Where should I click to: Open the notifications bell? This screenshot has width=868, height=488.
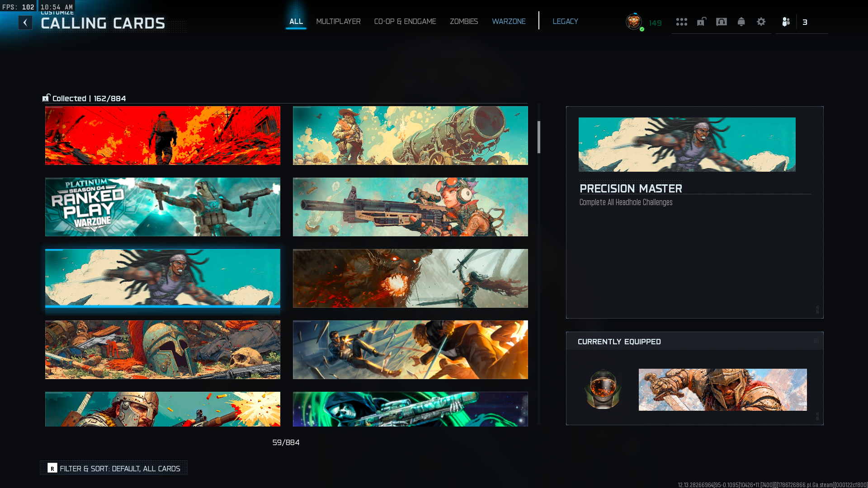pos(741,22)
